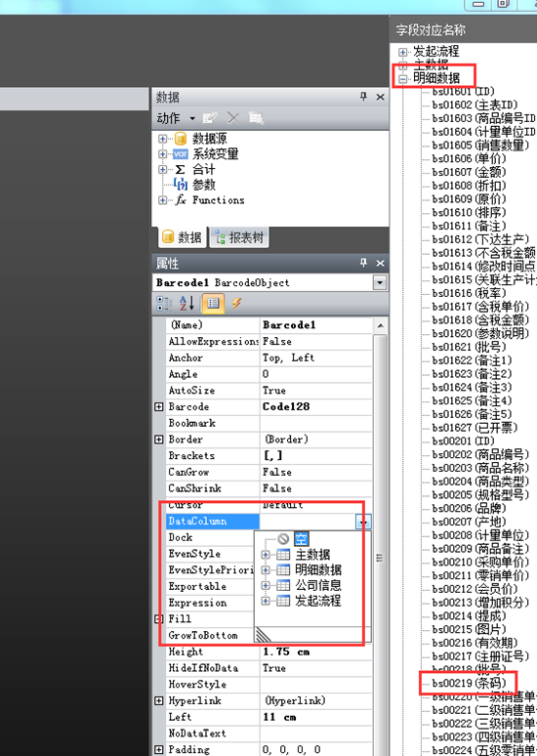
Task: Click the Height property value field
Action: tap(316, 651)
